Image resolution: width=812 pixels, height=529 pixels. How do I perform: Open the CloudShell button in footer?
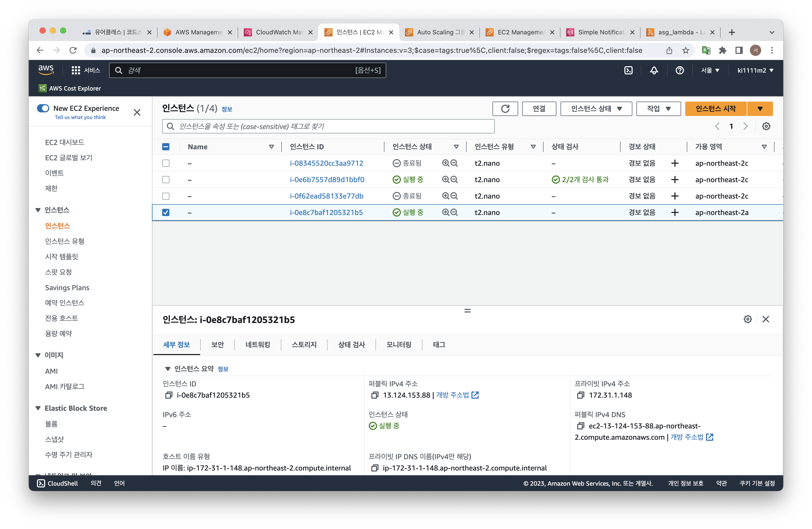click(57, 483)
